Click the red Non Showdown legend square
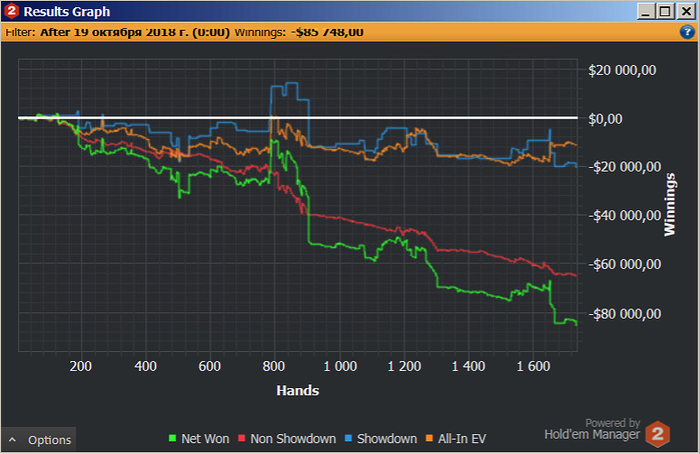This screenshot has height=454, width=700. point(242,438)
